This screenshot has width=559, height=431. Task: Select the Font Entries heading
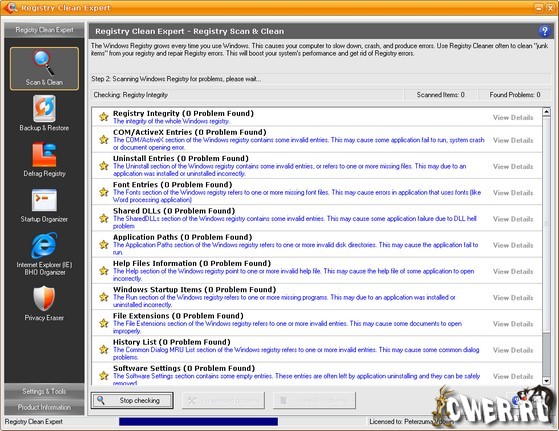173,185
